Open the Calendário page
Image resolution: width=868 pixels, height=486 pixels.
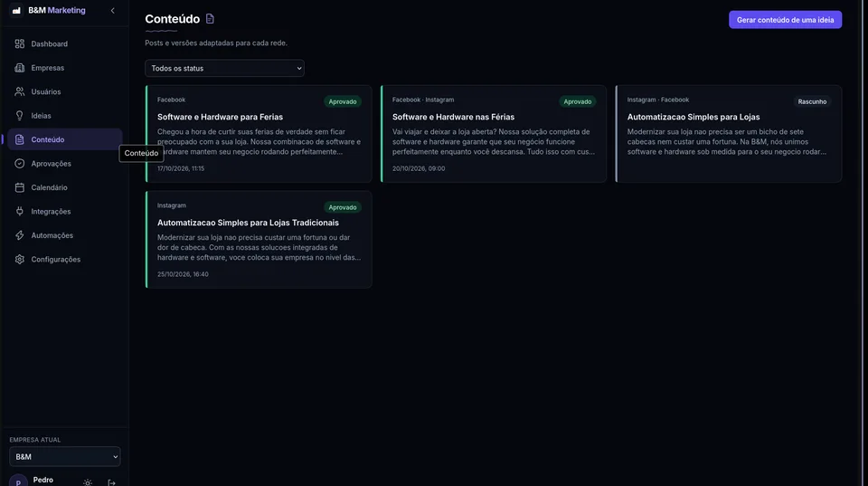[x=65, y=187]
